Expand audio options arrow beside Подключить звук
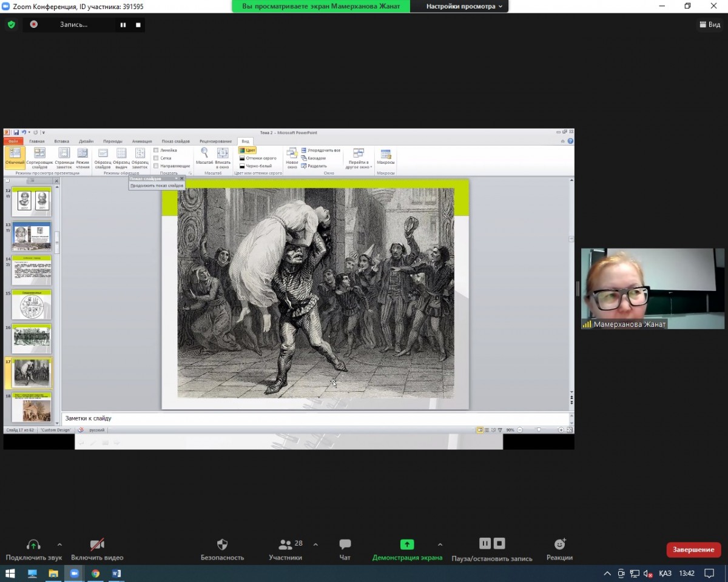 [59, 544]
